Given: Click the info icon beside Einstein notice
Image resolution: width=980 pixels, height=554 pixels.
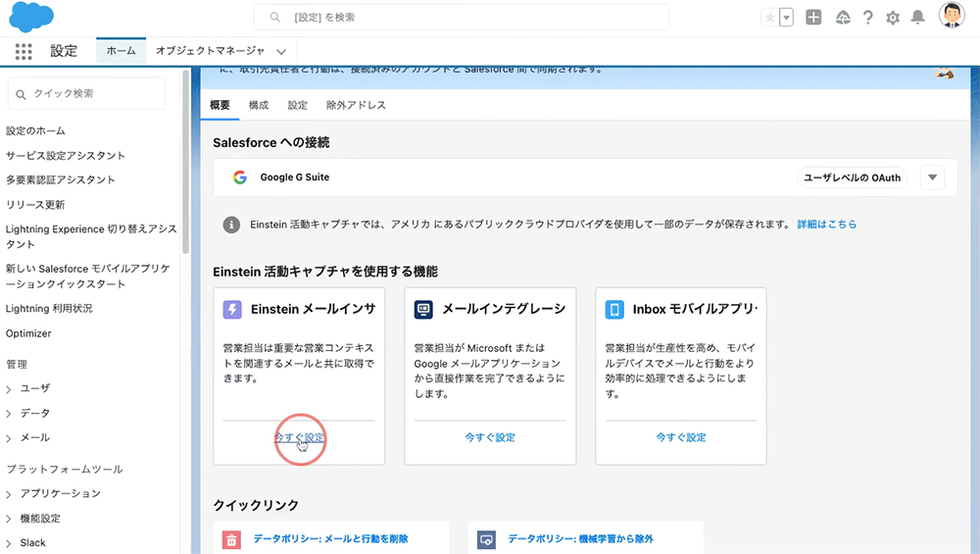Looking at the screenshot, I should coord(231,225).
